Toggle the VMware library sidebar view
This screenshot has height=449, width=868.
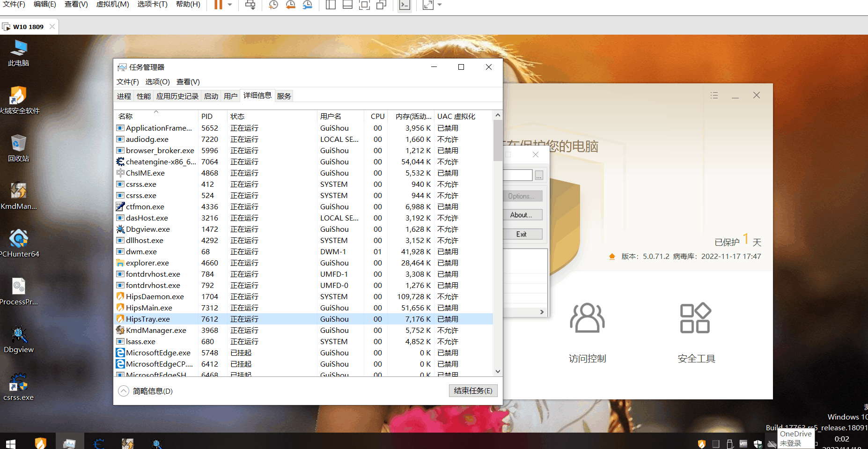coord(331,5)
